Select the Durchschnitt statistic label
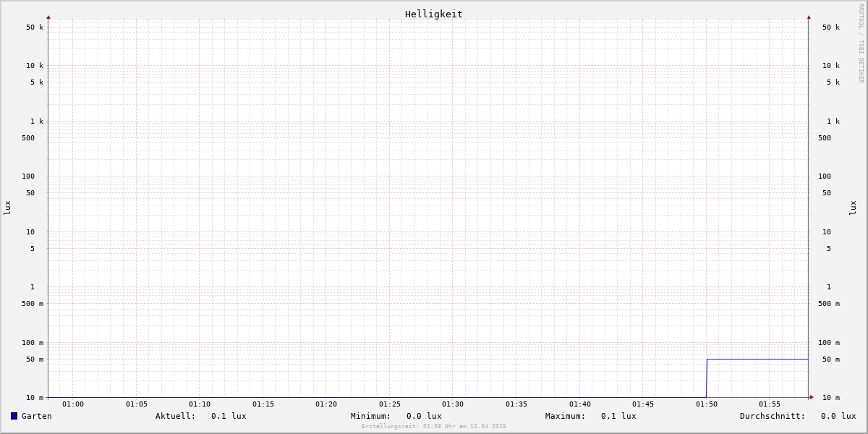 (772, 416)
